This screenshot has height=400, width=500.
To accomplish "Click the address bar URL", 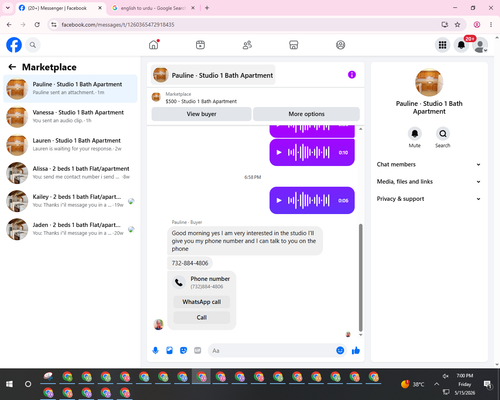I will (x=118, y=25).
